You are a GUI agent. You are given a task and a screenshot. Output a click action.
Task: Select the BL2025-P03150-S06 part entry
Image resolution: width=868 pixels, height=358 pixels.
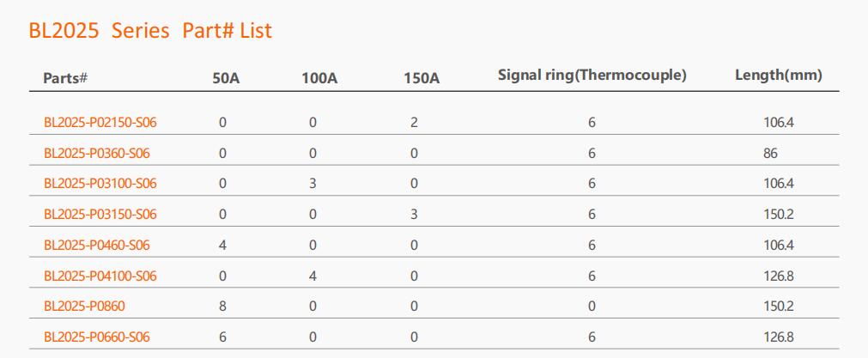click(x=100, y=214)
